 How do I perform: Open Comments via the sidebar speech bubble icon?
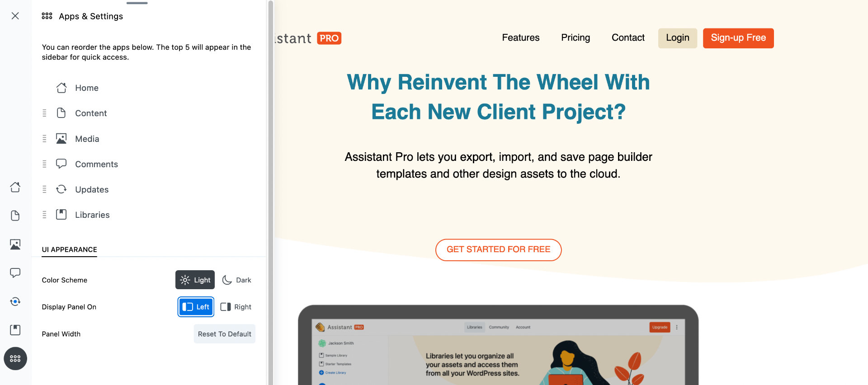(15, 273)
